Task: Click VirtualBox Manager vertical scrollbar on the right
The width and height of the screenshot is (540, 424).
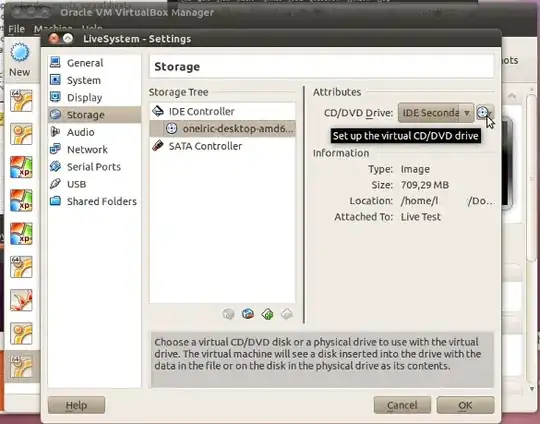Action: click(x=532, y=179)
